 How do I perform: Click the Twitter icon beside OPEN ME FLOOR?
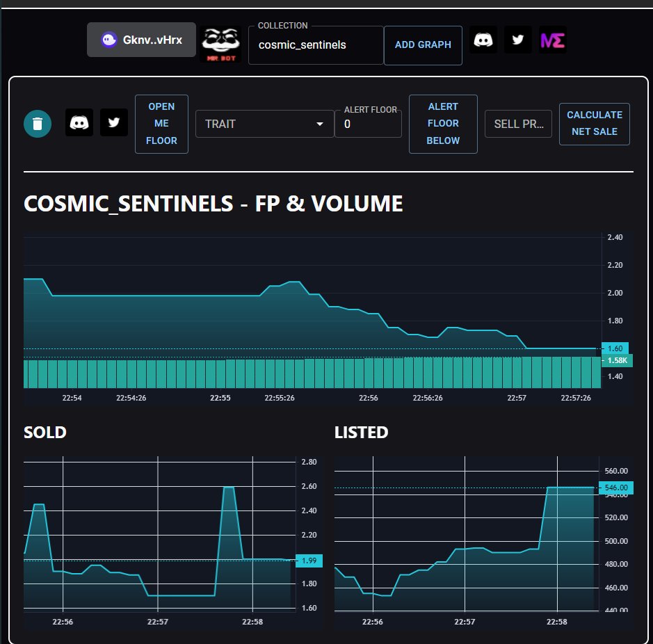[x=113, y=122]
